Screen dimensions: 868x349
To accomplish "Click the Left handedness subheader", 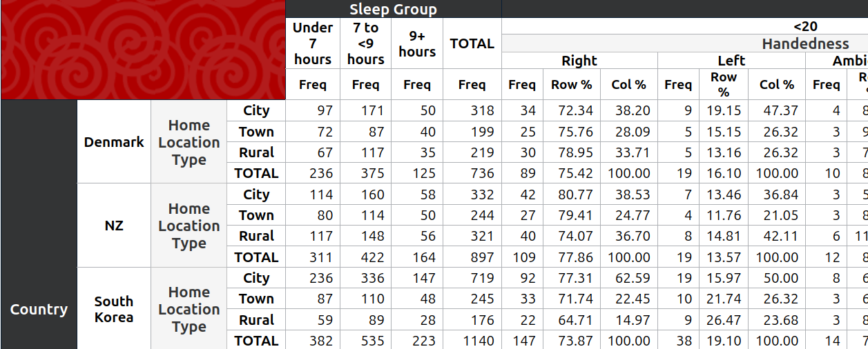I will 731,61.
